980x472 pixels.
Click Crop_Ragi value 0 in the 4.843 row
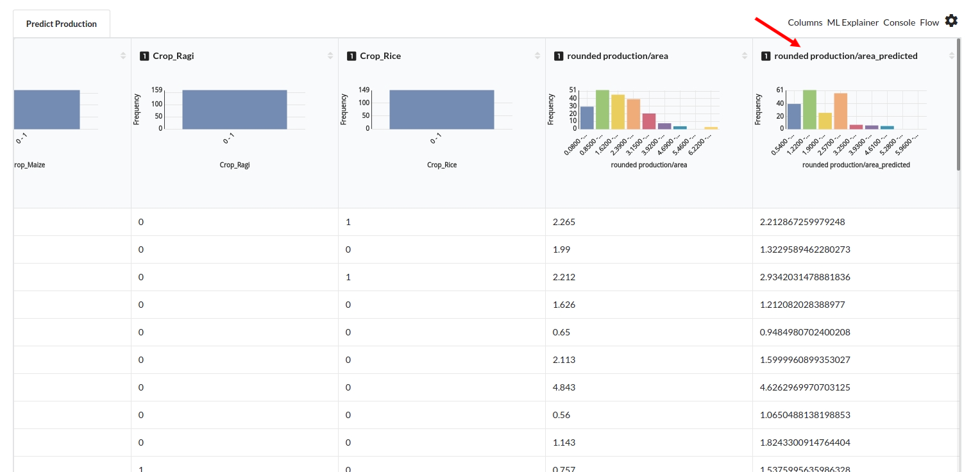pyautogui.click(x=235, y=387)
